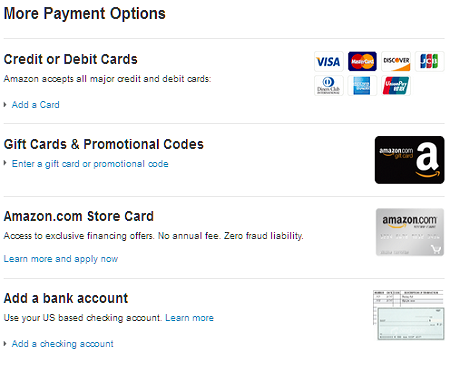450x377 pixels.
Task: Open the Add a Card link
Action: click(36, 105)
